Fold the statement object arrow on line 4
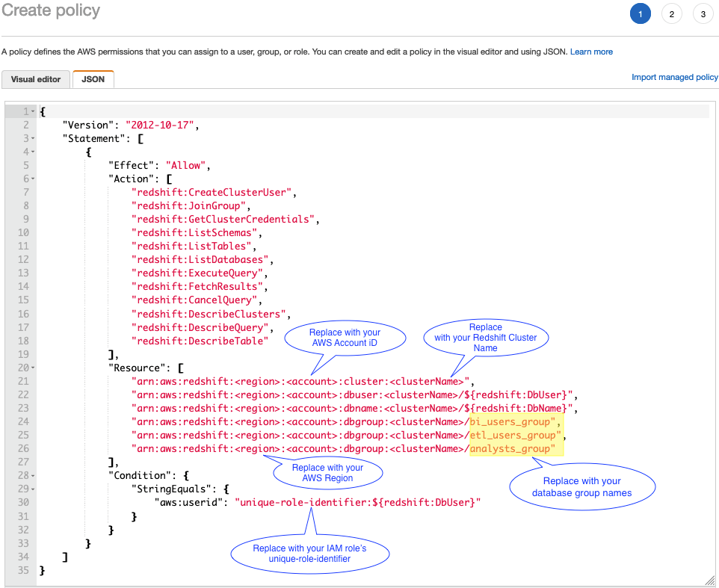The width and height of the screenshot is (719, 588). (x=33, y=152)
